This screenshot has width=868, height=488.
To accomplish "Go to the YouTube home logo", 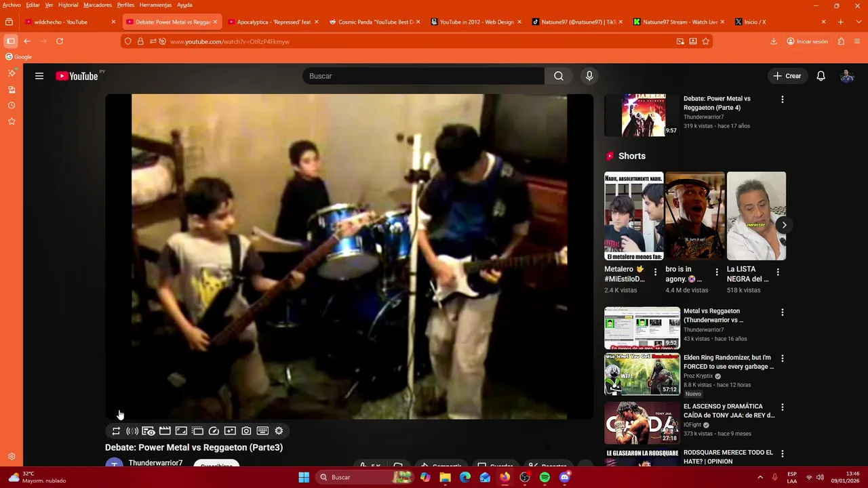I will (x=77, y=76).
